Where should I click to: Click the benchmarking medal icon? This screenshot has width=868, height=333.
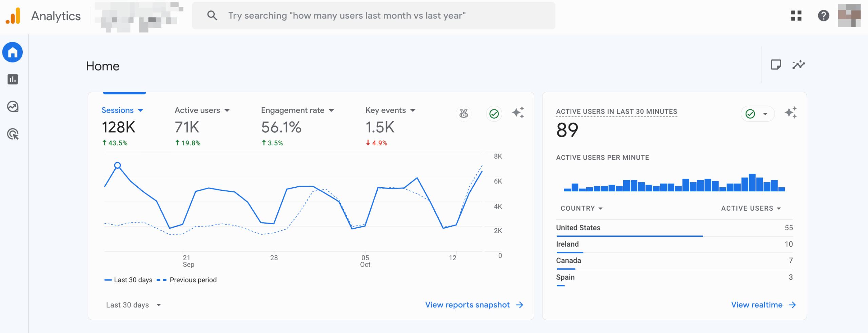click(x=463, y=113)
